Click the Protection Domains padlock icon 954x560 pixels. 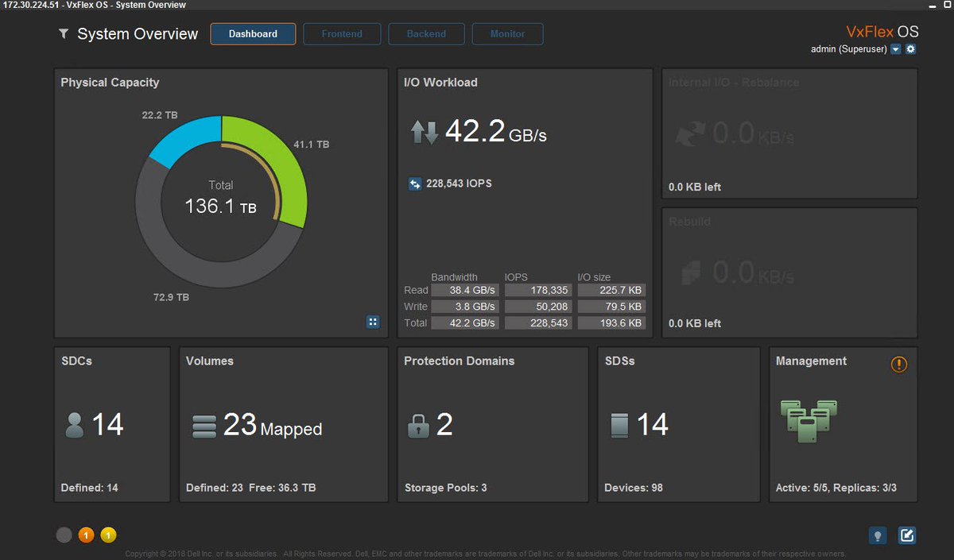(x=418, y=426)
